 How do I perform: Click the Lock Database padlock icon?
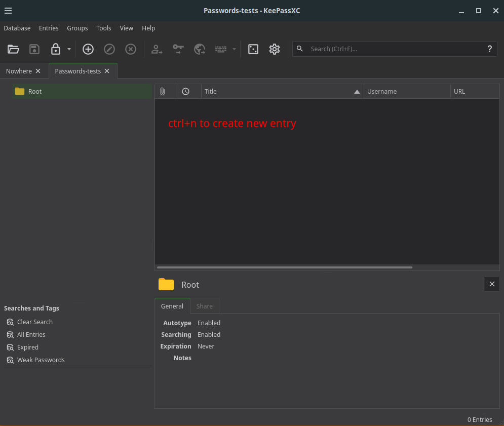(56, 49)
